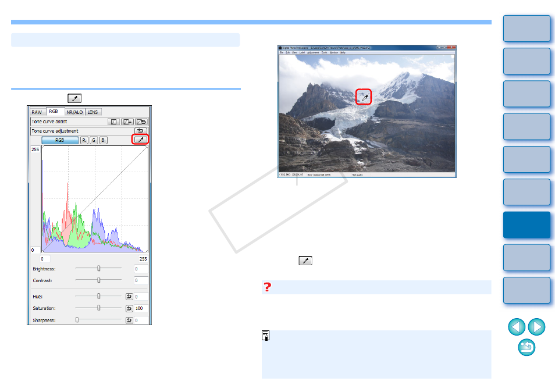The image size is (555, 392).
Task: Click the "Brightness:" label
Action: pyautogui.click(x=44, y=269)
